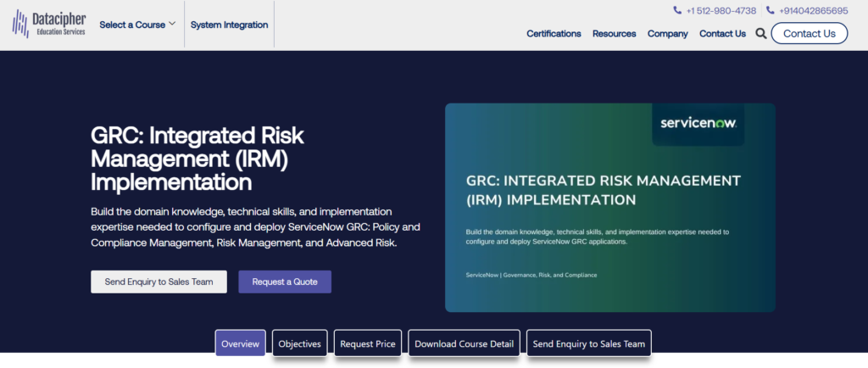Image resolution: width=868 pixels, height=368 pixels.
Task: Switch to the Objectives tab
Action: point(299,343)
